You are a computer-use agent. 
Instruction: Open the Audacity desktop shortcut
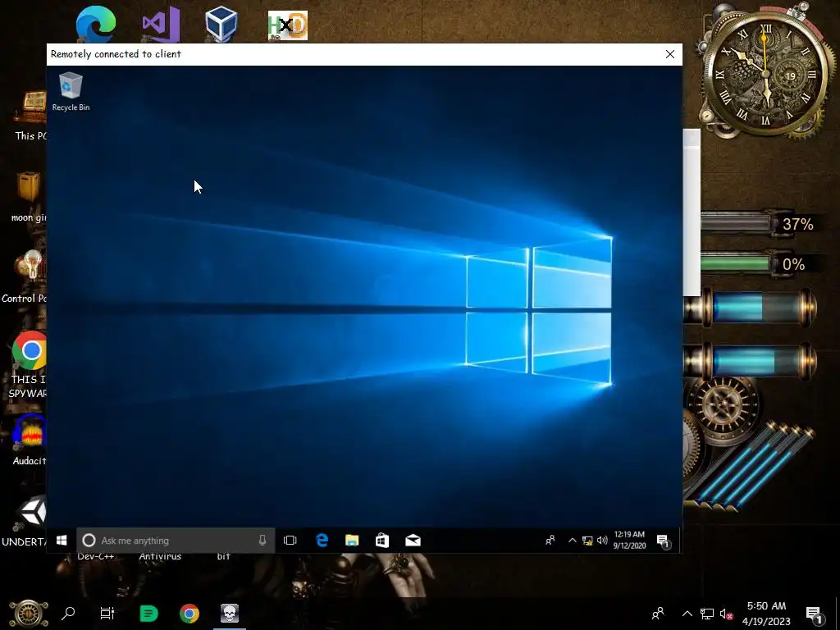click(x=29, y=440)
